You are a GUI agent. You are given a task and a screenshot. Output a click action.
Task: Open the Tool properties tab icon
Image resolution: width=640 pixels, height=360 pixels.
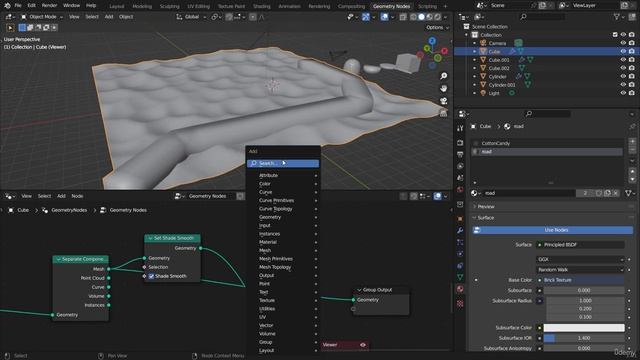[x=460, y=128]
